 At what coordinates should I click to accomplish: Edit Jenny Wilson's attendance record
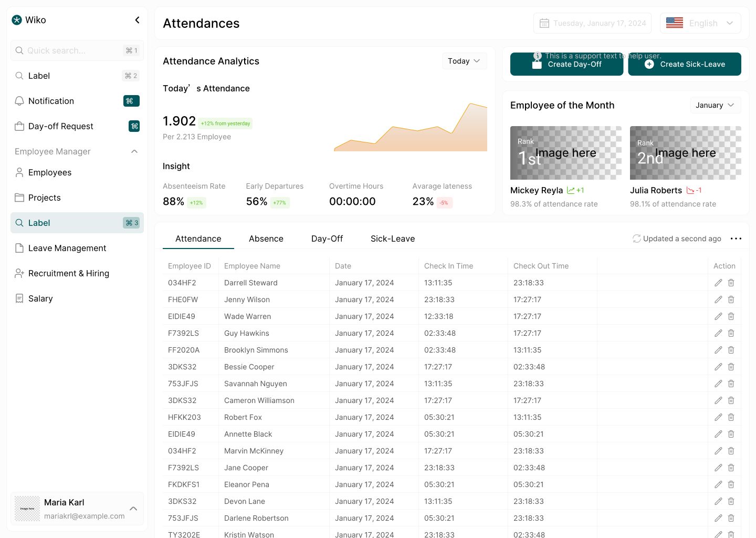(x=718, y=299)
